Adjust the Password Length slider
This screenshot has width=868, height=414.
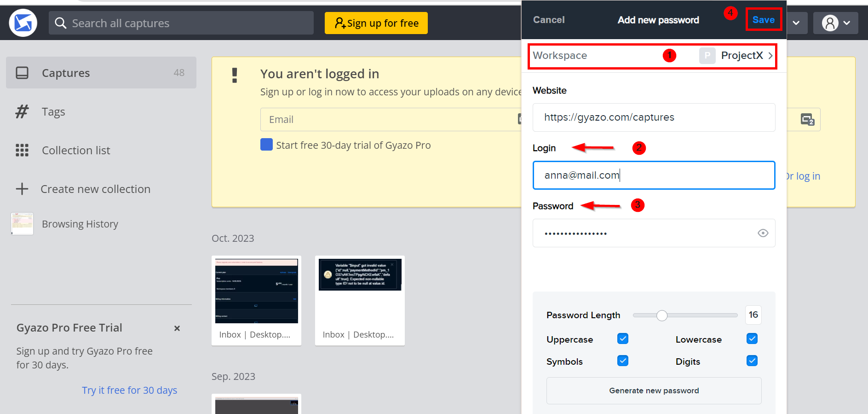click(x=662, y=315)
